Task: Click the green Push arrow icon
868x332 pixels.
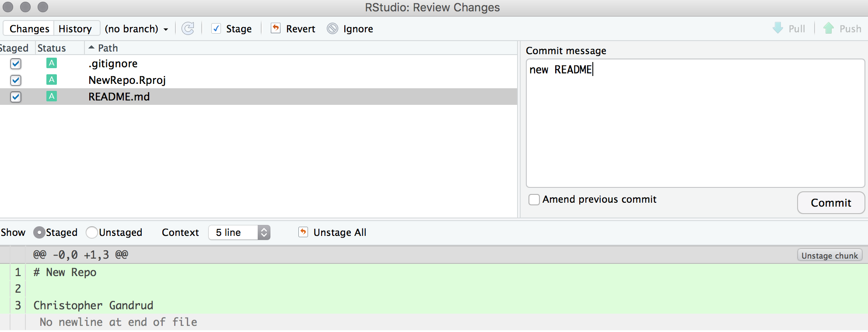Action: pyautogui.click(x=829, y=28)
